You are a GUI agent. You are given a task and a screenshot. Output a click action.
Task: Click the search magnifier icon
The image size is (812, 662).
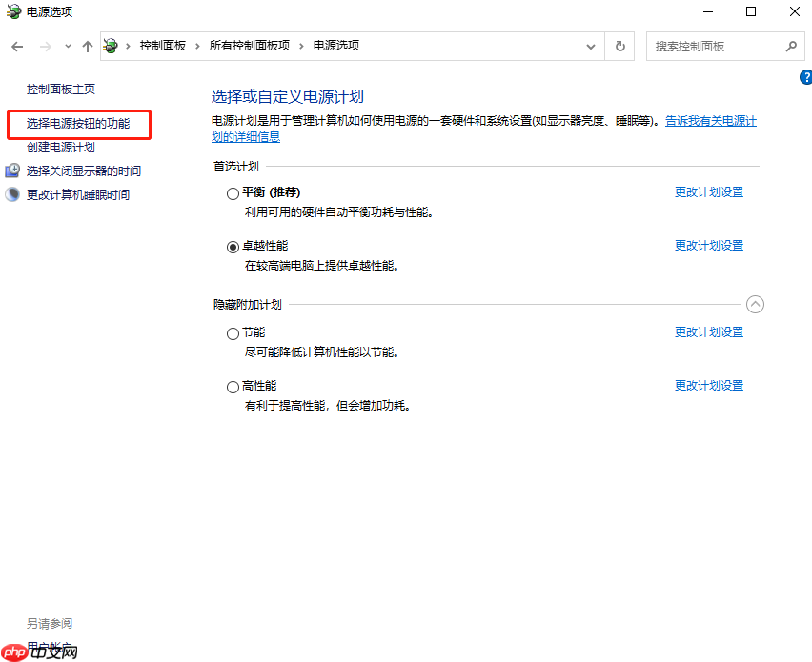tap(790, 46)
